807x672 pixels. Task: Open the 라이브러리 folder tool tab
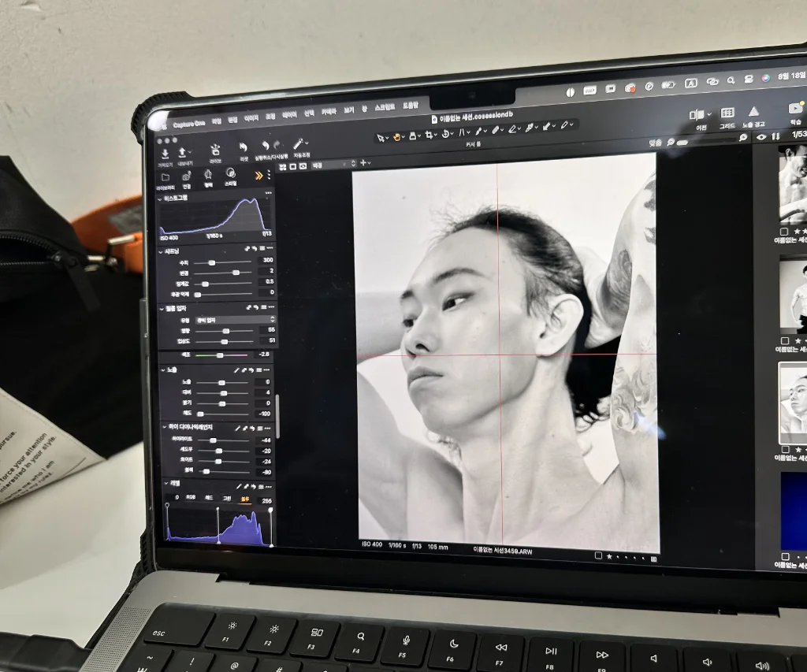(x=165, y=178)
